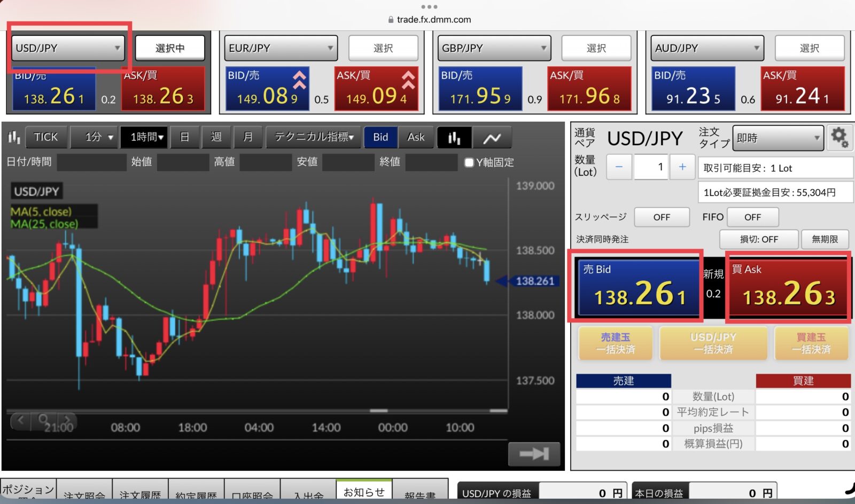Open the order settings gear icon

[x=838, y=138]
